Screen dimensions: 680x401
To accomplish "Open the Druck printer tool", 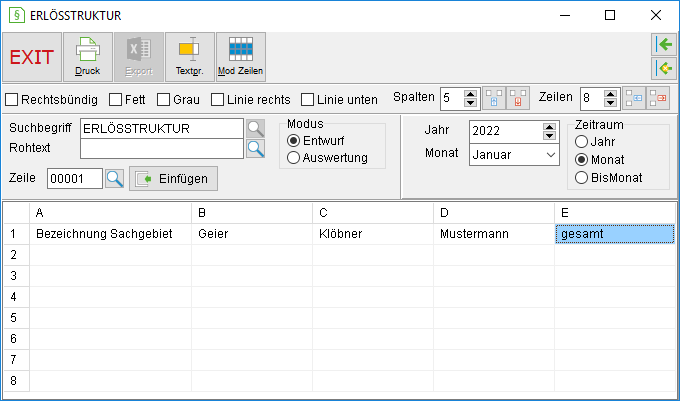I will tap(88, 57).
